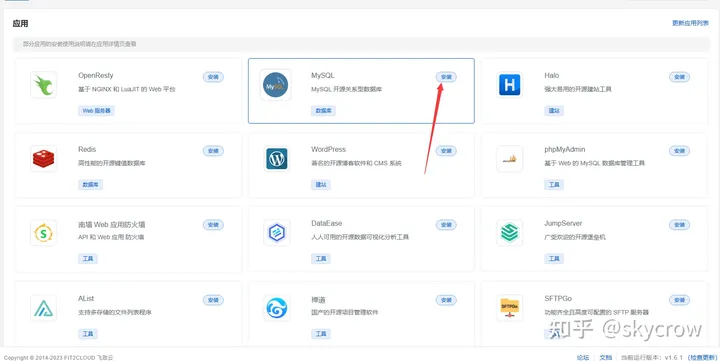This screenshot has width=720, height=361.
Task: Check for updates via 检查更新 link
Action: pyautogui.click(x=702, y=357)
